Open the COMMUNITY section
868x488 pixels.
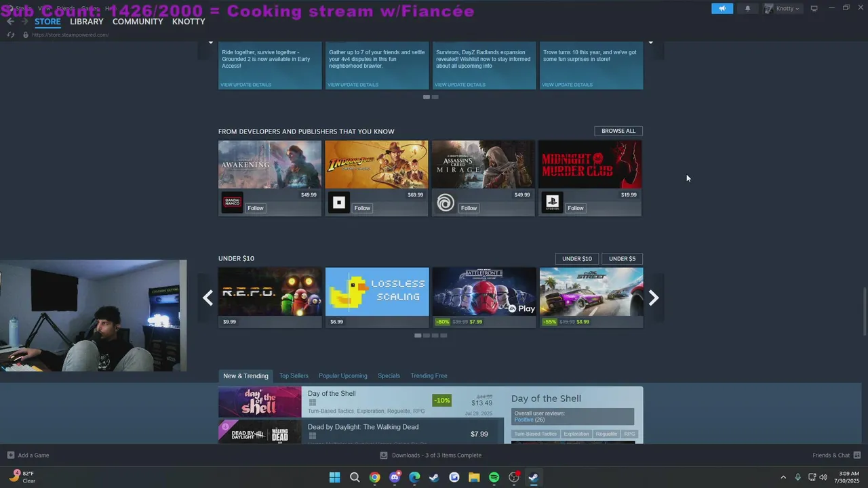point(138,22)
